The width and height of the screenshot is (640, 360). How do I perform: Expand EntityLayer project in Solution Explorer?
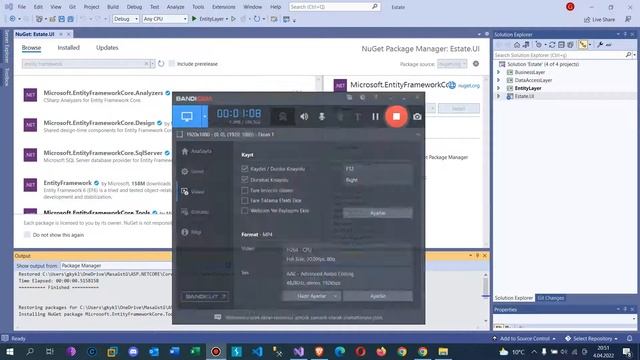point(499,88)
